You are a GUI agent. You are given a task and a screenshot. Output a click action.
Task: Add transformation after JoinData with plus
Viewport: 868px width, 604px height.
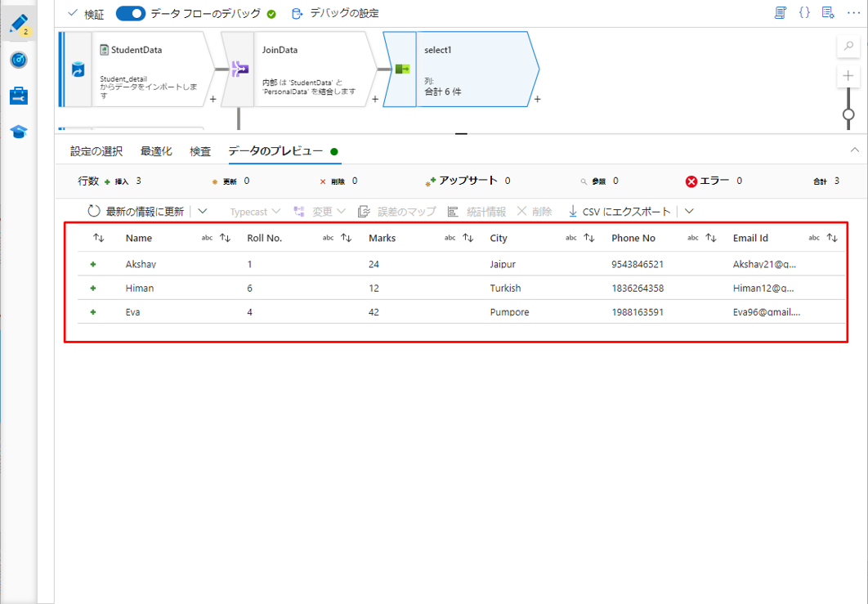coord(375,99)
